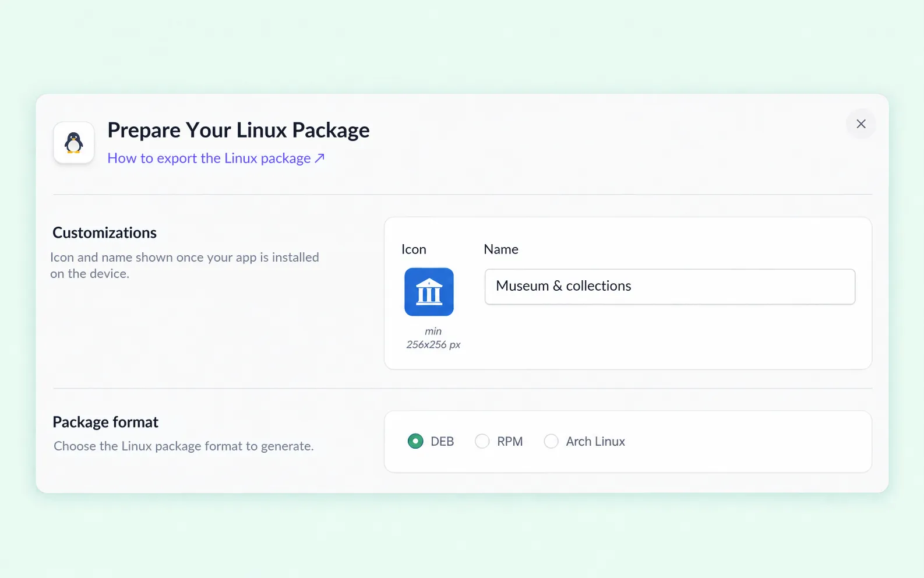This screenshot has height=578, width=924.
Task: Open How to export the Linux package link
Action: 216,158
